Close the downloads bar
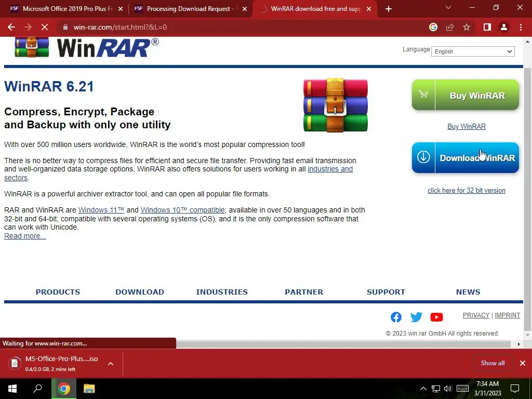This screenshot has height=399, width=532. pyautogui.click(x=523, y=363)
